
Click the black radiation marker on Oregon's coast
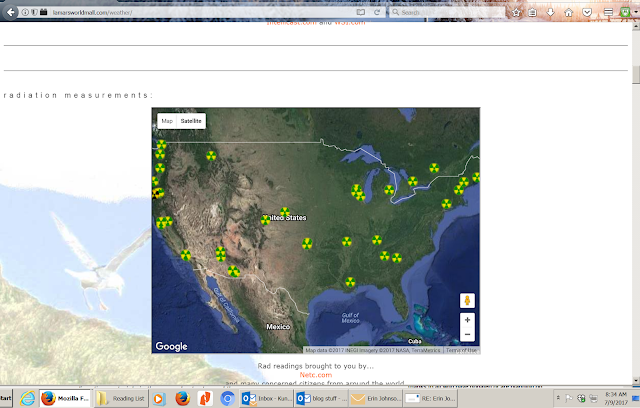156,194
